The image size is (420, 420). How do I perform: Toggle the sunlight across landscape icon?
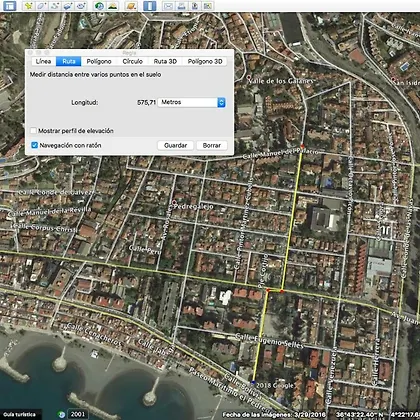(112, 6)
